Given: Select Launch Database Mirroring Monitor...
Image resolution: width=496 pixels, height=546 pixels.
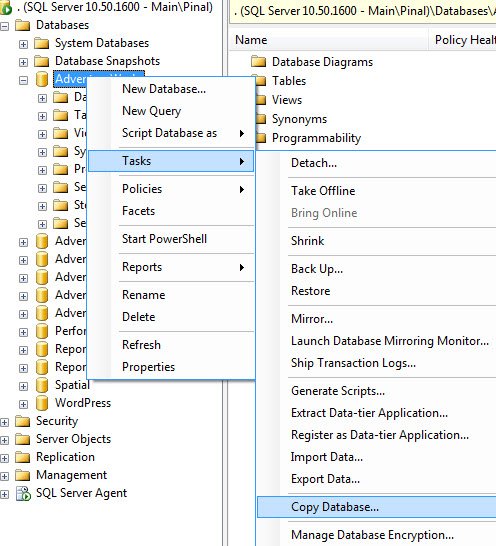Looking at the screenshot, I should 377,341.
